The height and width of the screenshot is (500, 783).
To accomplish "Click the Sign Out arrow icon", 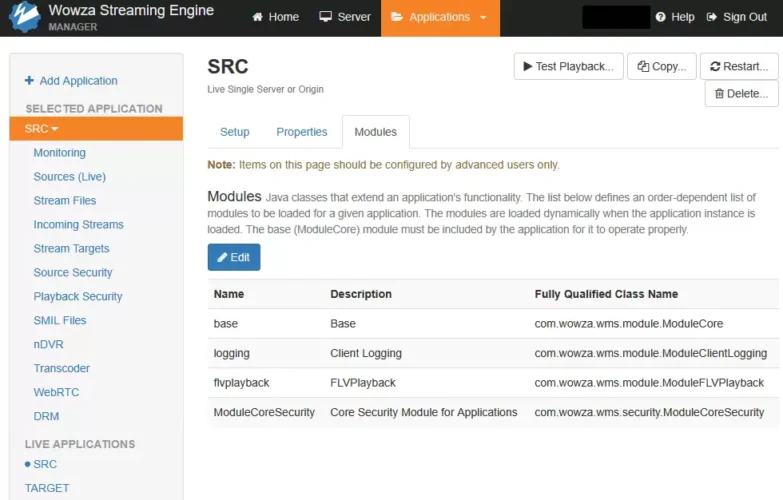I will coord(712,17).
